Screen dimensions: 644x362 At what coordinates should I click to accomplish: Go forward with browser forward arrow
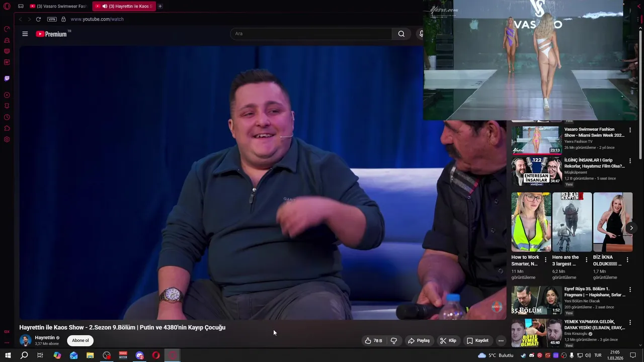coord(29,19)
